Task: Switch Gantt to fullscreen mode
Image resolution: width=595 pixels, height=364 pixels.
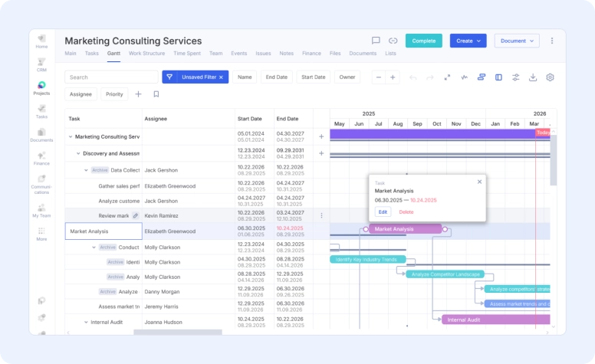Action: point(447,77)
